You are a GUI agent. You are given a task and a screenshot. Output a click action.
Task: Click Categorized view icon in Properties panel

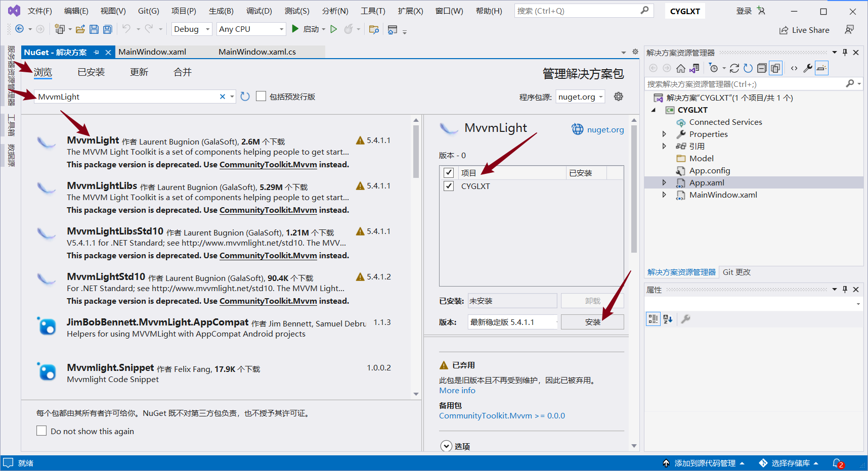654,319
